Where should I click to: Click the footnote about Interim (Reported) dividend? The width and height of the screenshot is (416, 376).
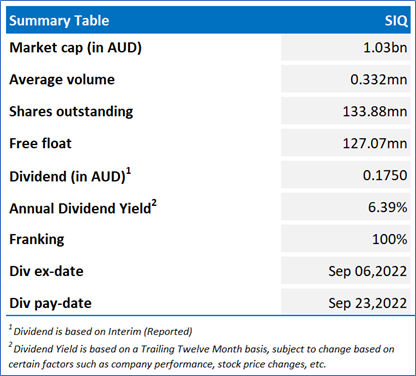(100, 331)
